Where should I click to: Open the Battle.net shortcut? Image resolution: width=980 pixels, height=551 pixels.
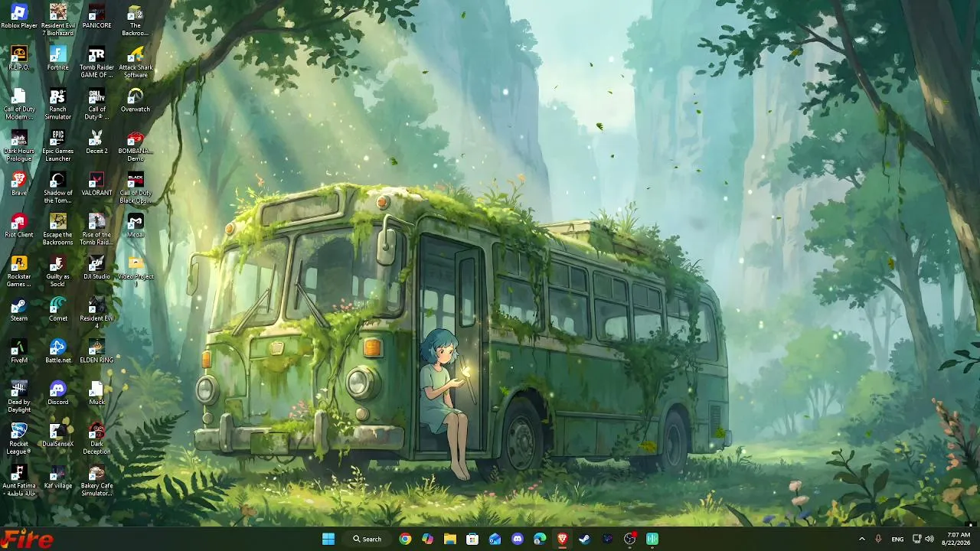(58, 351)
